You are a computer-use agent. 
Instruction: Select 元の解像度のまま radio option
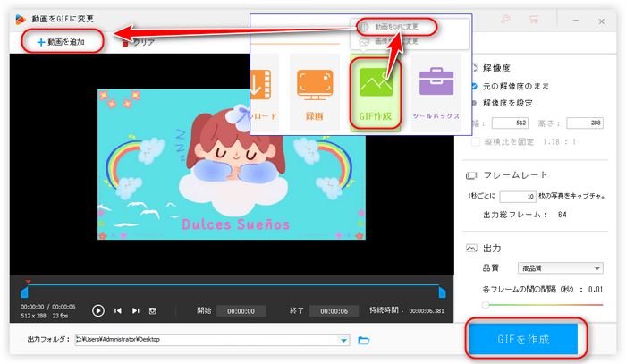point(511,86)
